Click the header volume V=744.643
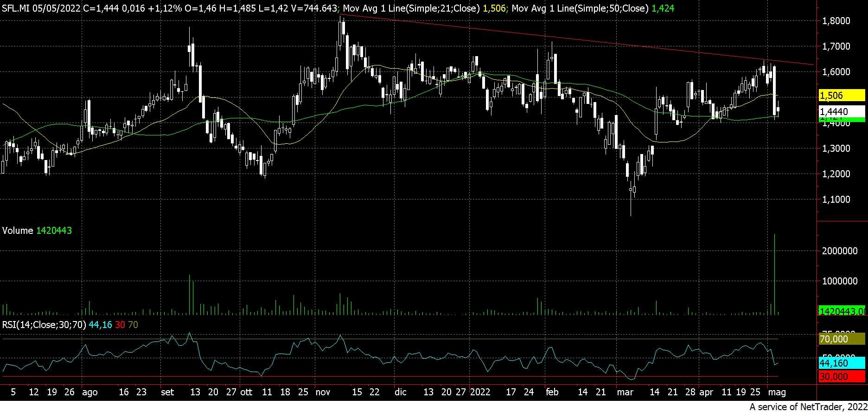Screen dimensions: 868x412 tap(314, 8)
